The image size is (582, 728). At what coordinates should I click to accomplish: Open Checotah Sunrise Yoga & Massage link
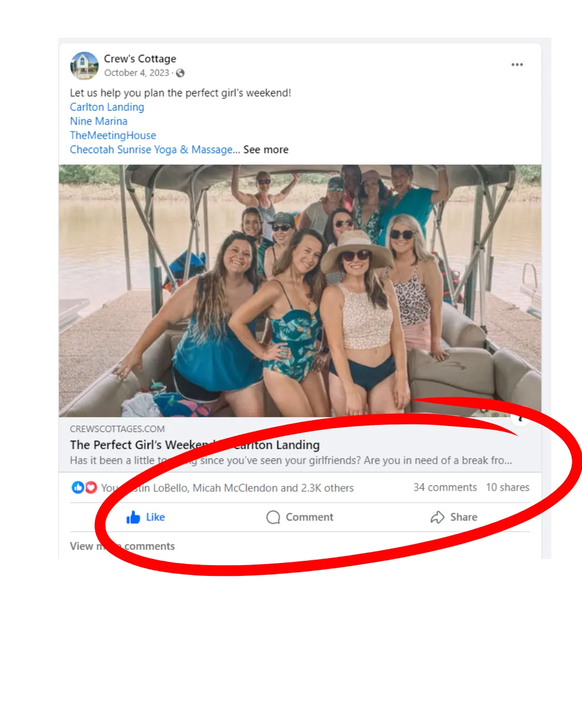click(151, 150)
